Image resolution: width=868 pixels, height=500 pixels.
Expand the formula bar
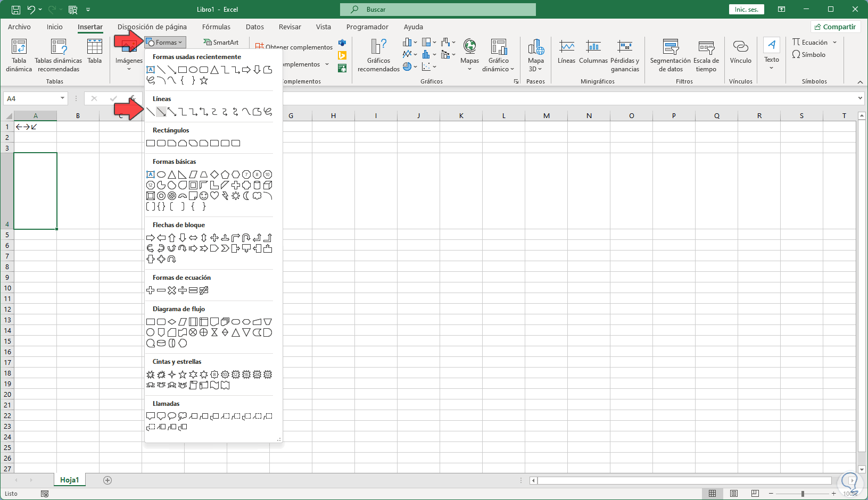860,98
